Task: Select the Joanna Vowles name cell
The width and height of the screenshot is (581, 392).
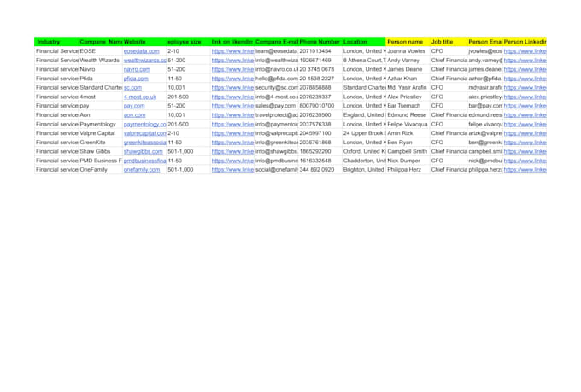Action: (x=408, y=51)
